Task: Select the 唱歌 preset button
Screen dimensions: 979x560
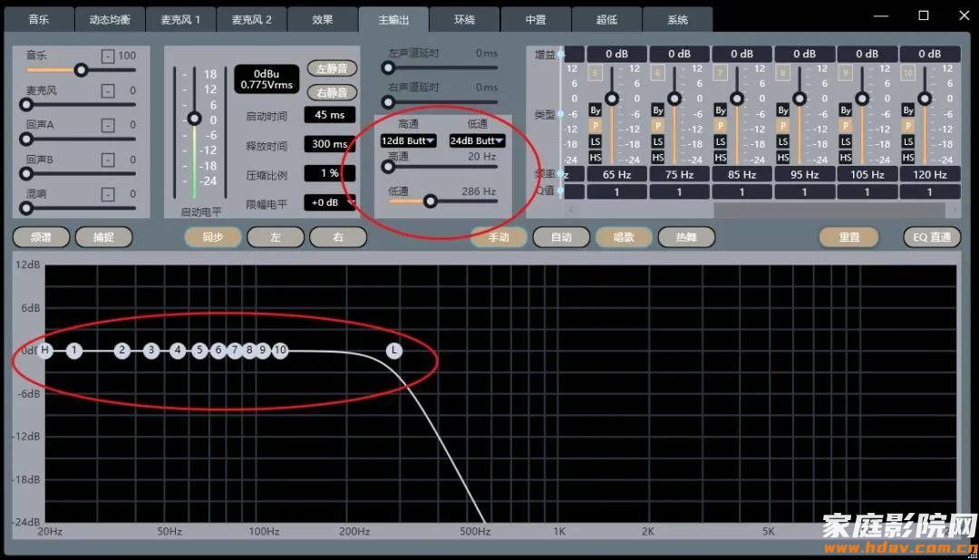Action: pos(624,237)
